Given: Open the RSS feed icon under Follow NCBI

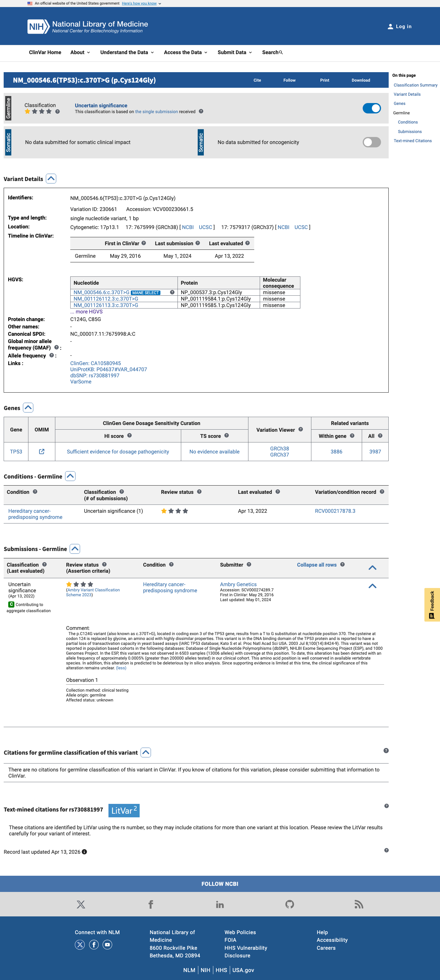Looking at the screenshot, I should click(359, 904).
